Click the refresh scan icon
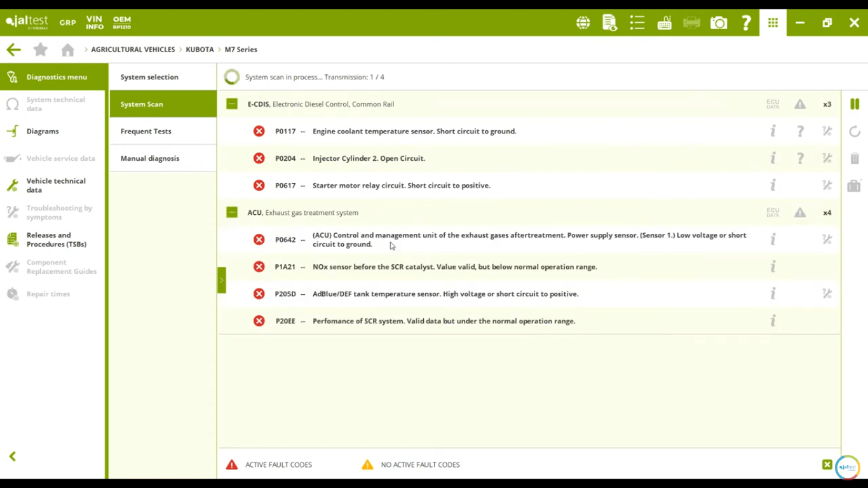Viewport: 868px width, 488px height. 855,132
